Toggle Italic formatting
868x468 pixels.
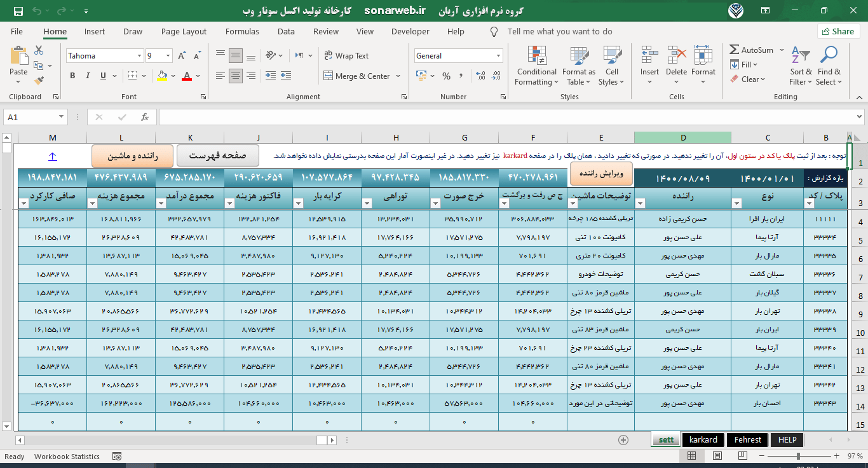click(x=87, y=76)
